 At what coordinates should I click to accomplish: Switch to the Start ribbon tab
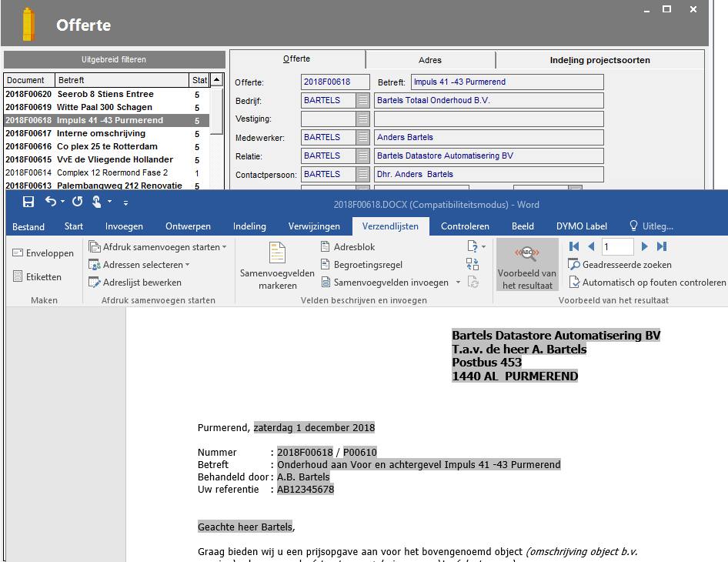(73, 226)
